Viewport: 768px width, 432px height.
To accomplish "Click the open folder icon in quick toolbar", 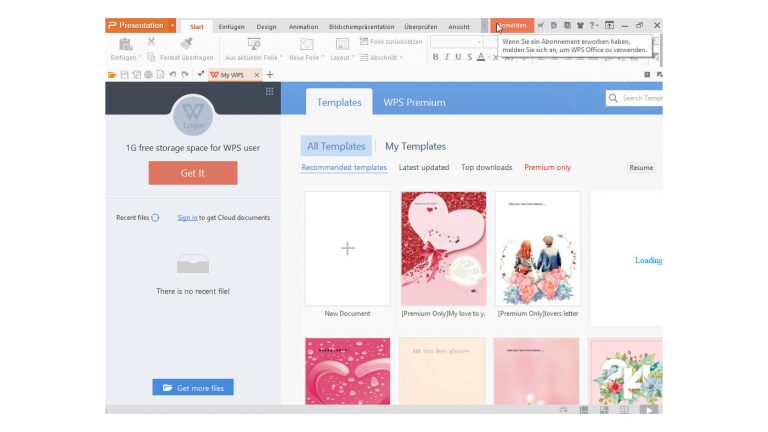I will [112, 75].
